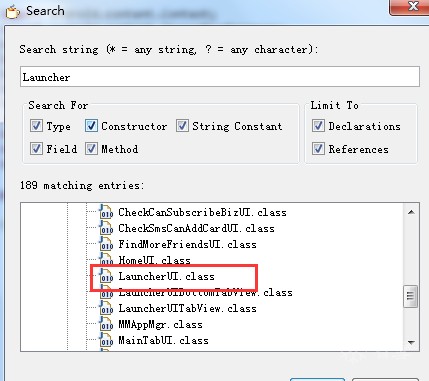
Task: Click the LauncherUI class file icon
Action: tap(106, 276)
